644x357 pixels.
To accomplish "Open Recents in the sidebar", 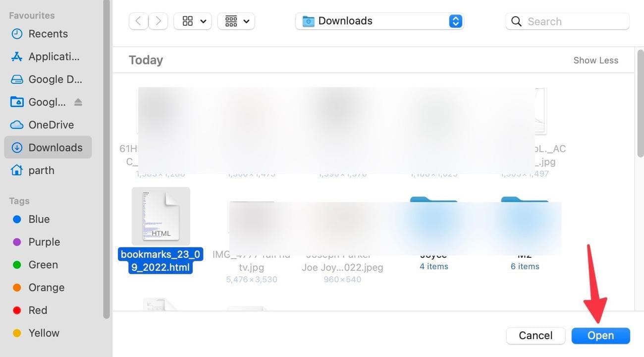I will (48, 34).
